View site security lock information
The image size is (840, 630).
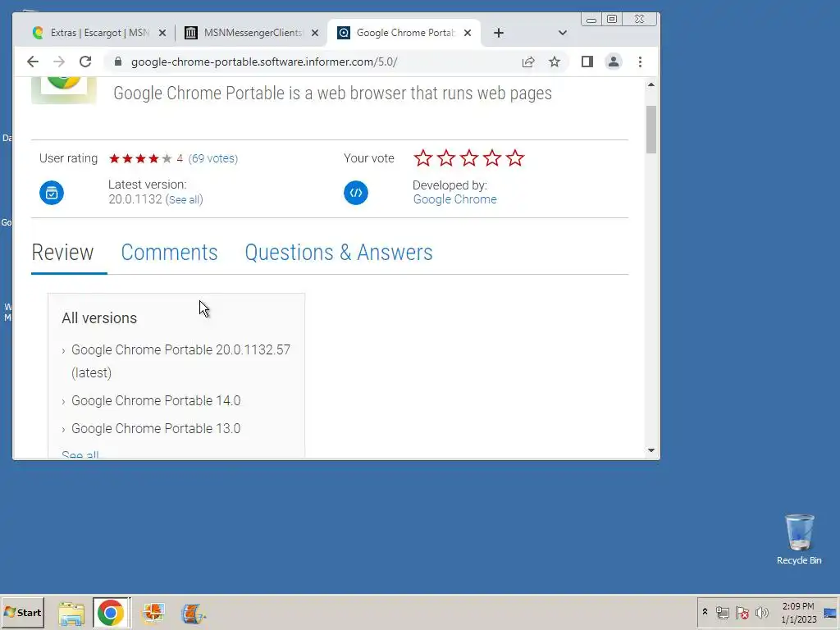pos(118,62)
